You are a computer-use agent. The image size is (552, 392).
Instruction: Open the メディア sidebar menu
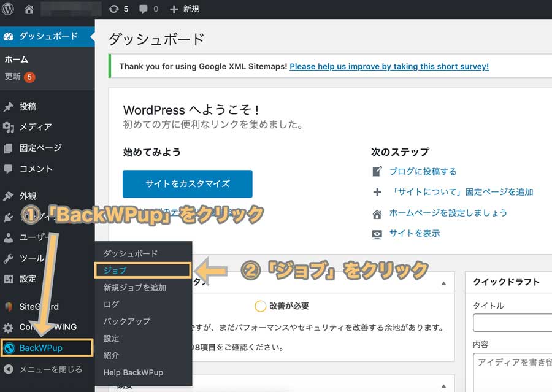tap(36, 127)
